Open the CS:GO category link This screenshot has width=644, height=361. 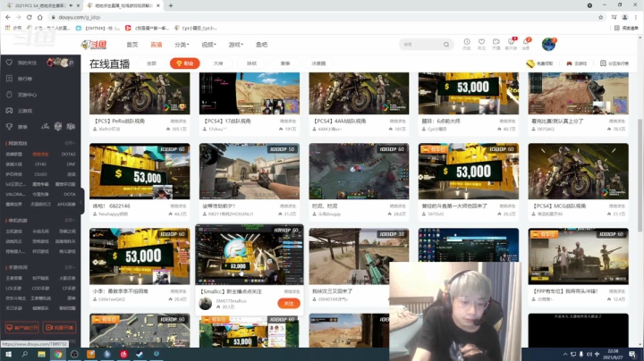point(40,174)
